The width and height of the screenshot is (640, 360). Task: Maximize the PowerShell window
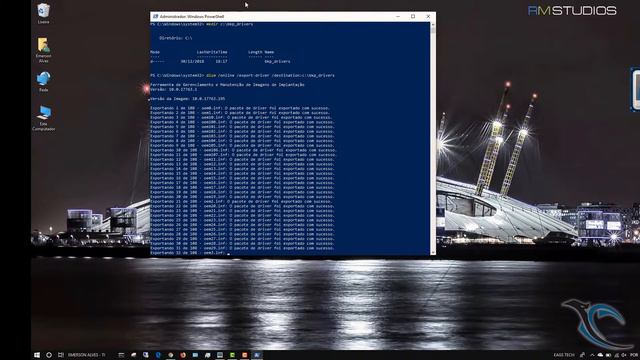point(413,16)
